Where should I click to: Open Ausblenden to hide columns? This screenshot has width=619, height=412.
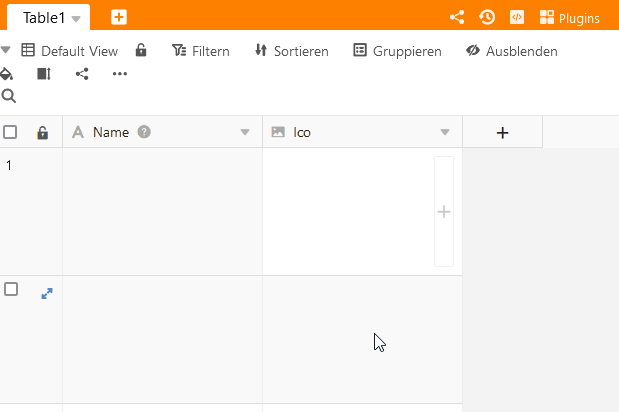tap(511, 51)
